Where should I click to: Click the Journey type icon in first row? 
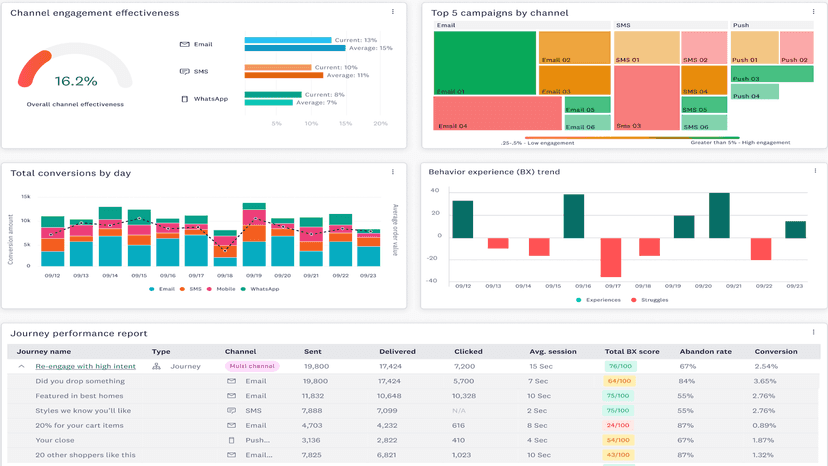tap(156, 366)
